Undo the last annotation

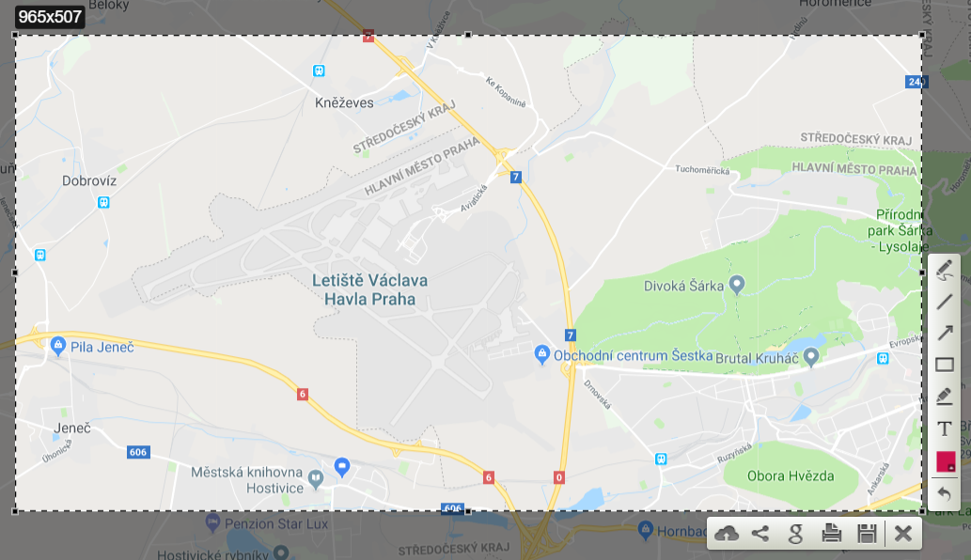click(x=944, y=494)
